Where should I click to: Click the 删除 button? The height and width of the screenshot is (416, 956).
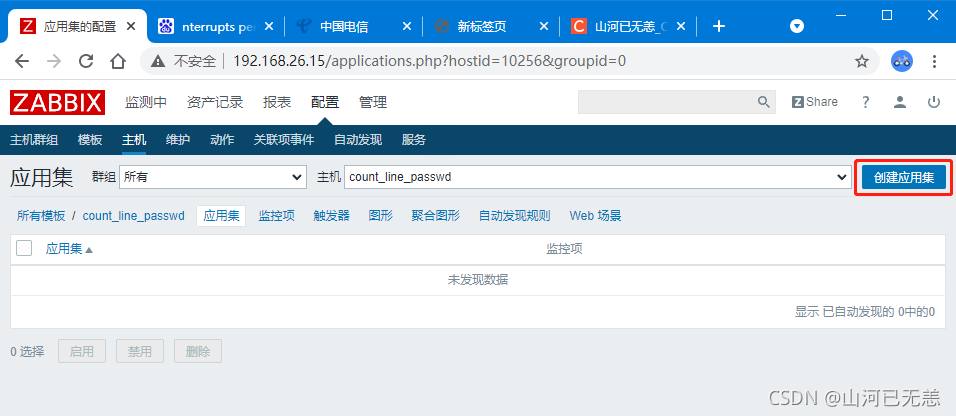click(x=198, y=351)
